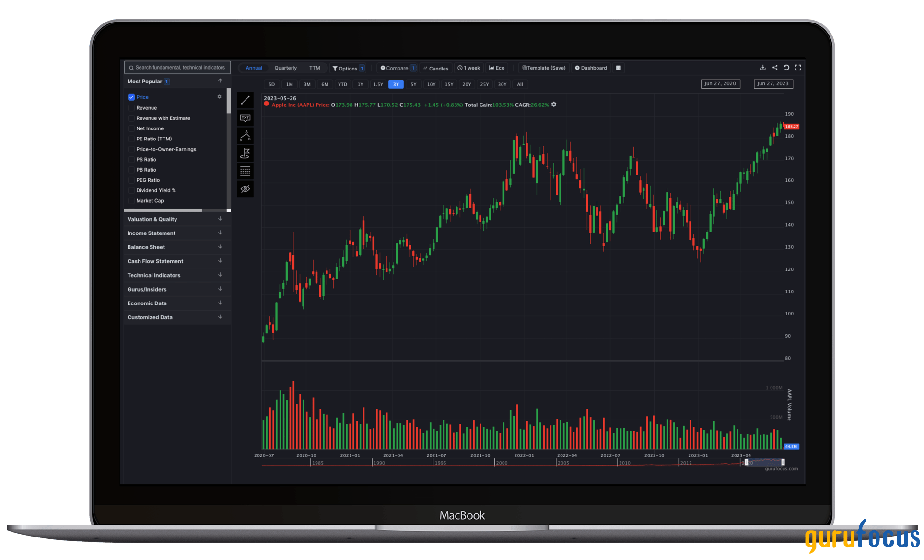
Task: Open the Compare dialog
Action: pos(397,68)
